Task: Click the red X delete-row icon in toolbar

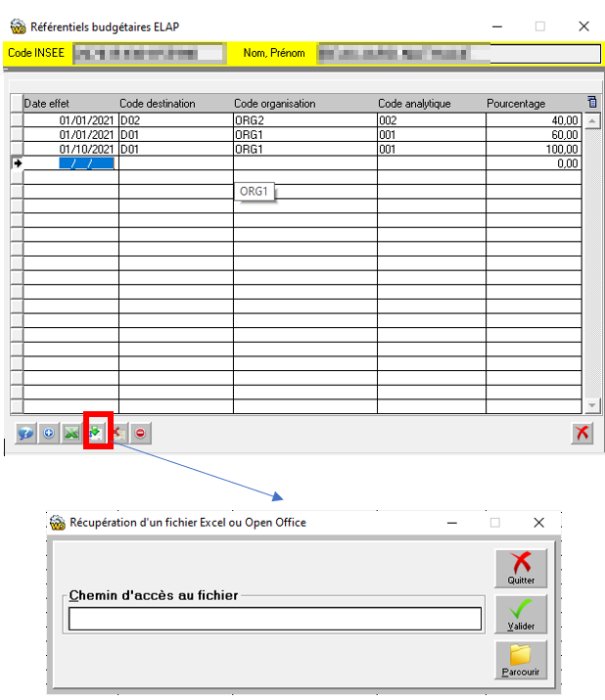Action: [x=117, y=433]
